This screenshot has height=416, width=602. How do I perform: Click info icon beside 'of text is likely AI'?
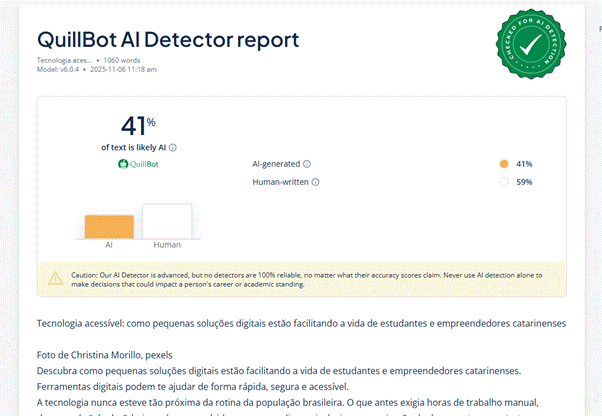click(173, 147)
